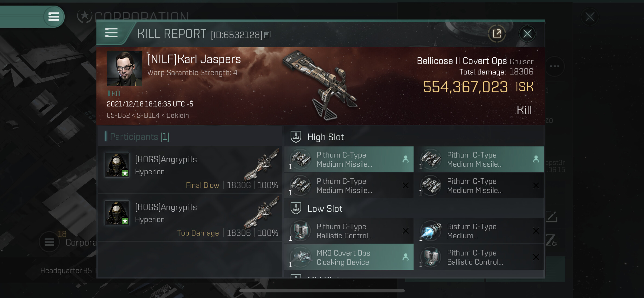Open the Kill Report hamburger menu
Image resolution: width=644 pixels, height=298 pixels.
pyautogui.click(x=111, y=33)
